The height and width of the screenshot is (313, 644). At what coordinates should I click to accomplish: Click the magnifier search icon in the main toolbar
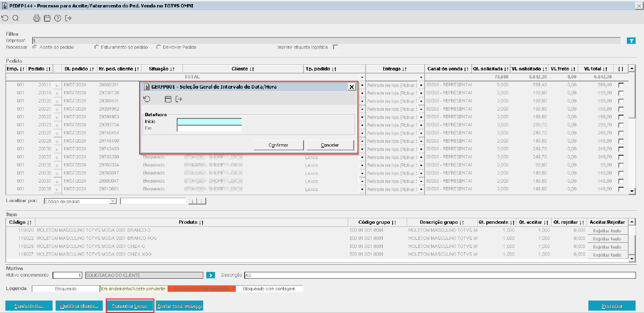[16, 18]
